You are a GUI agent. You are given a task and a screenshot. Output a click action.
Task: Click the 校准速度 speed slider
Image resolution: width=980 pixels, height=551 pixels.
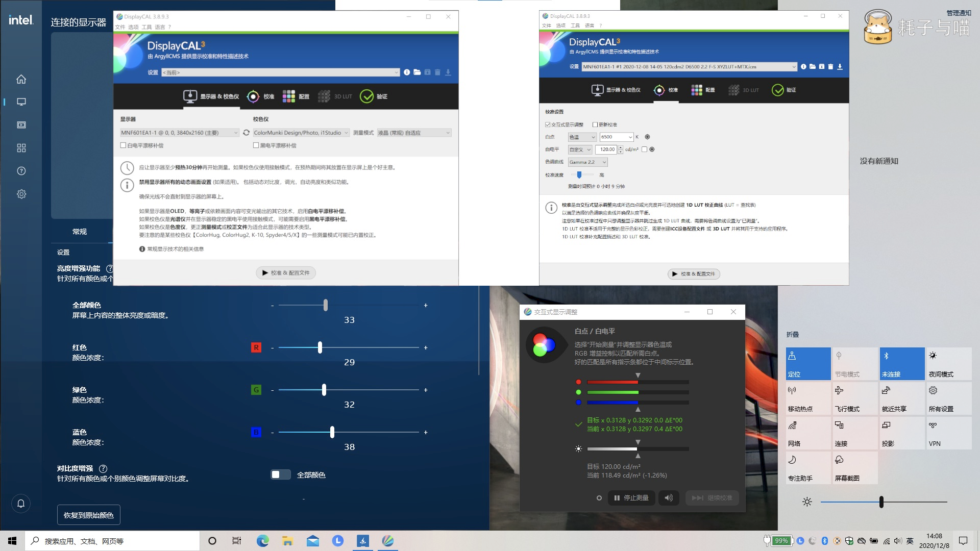[x=582, y=174]
